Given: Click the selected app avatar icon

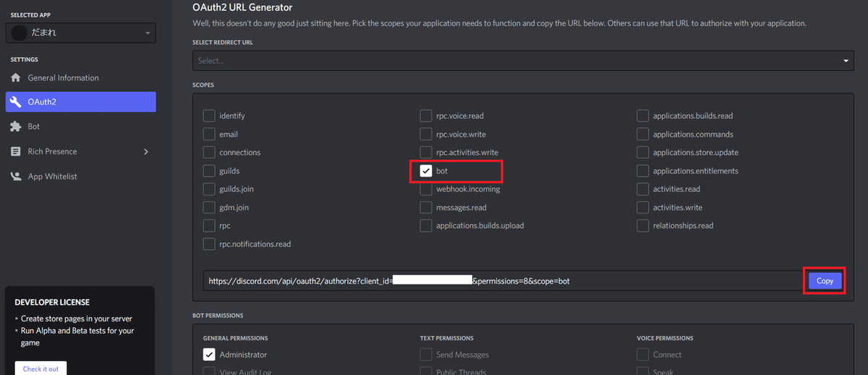Looking at the screenshot, I should pyautogui.click(x=20, y=33).
